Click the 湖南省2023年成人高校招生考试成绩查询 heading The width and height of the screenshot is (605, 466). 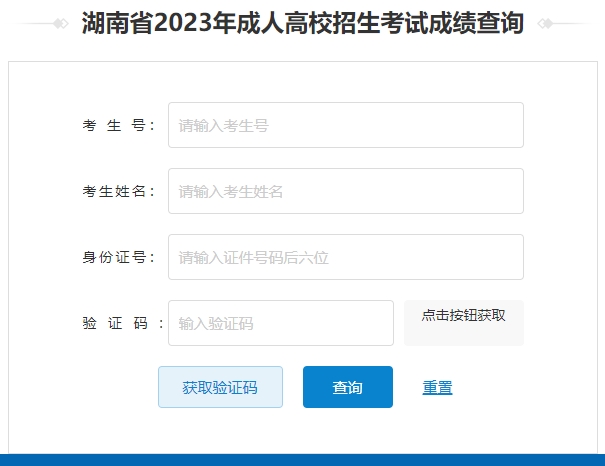303,23
